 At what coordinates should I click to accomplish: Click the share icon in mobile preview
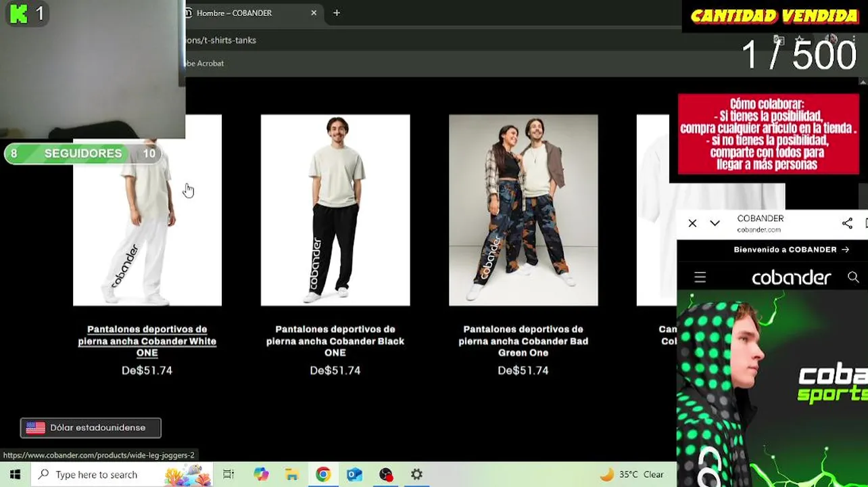pos(847,223)
